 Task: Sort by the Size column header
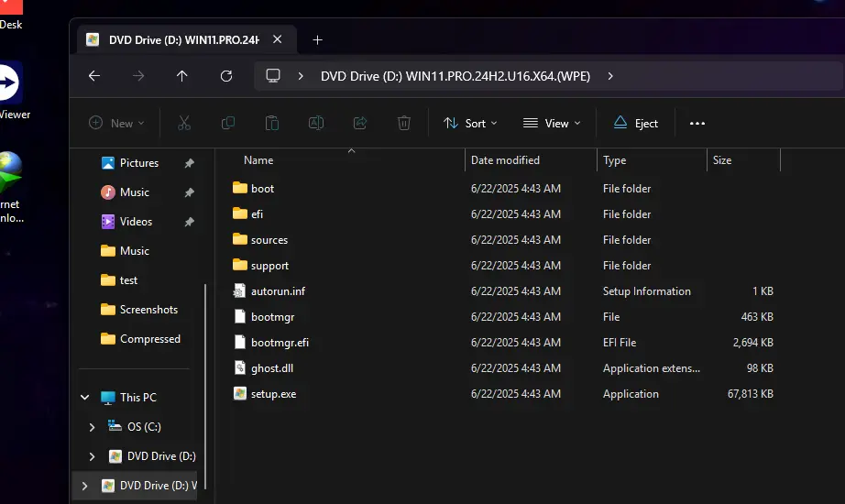[x=722, y=160]
